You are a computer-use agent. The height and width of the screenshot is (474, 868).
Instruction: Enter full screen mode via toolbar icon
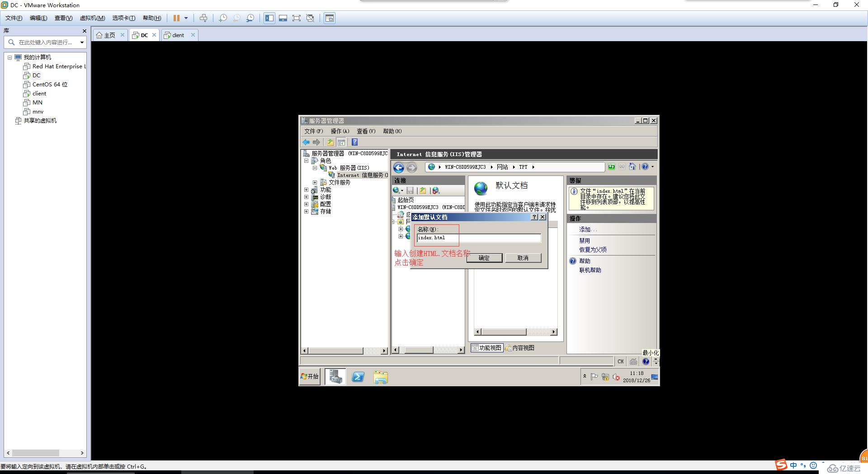(x=297, y=18)
